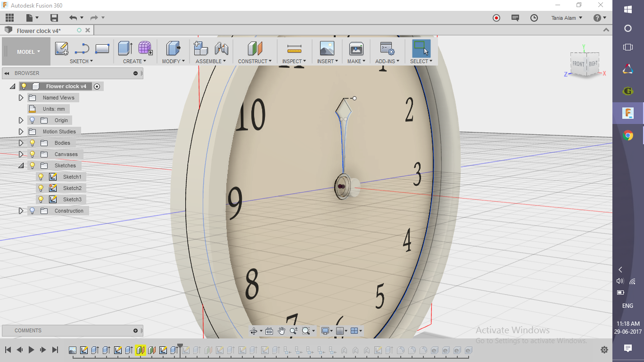The width and height of the screenshot is (644, 362).
Task: Click the FRONT face of the ViewCube
Action: click(578, 64)
